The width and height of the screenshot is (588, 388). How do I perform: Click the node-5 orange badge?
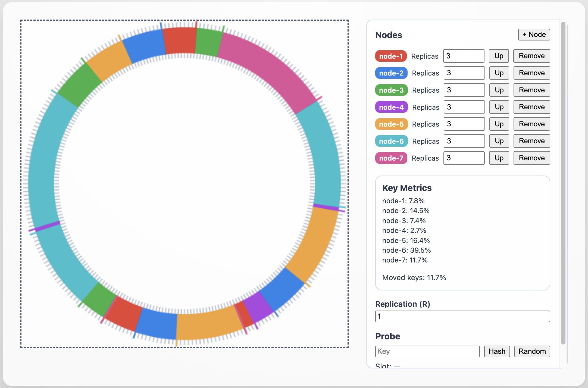tap(391, 124)
